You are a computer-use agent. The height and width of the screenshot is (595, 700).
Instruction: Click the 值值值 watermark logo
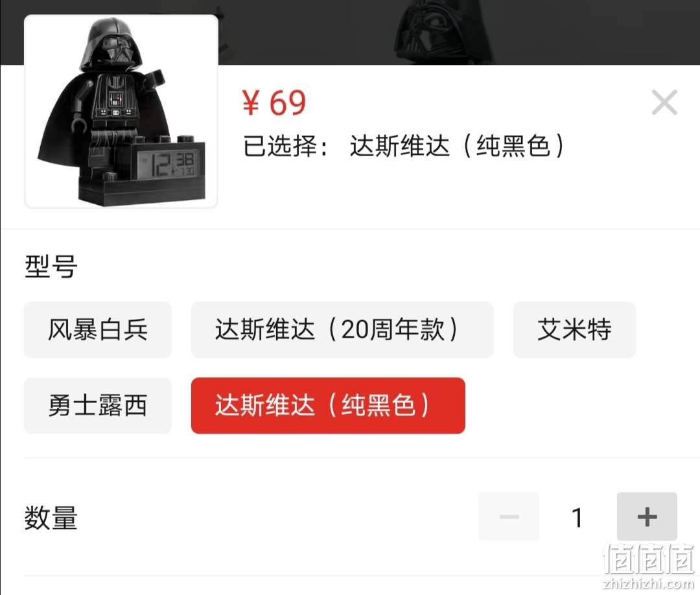(647, 559)
